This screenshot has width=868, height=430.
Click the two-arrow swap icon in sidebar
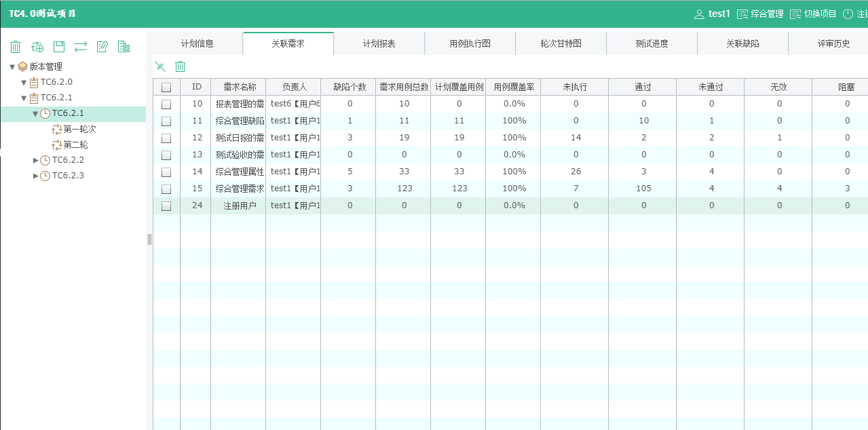[x=81, y=47]
